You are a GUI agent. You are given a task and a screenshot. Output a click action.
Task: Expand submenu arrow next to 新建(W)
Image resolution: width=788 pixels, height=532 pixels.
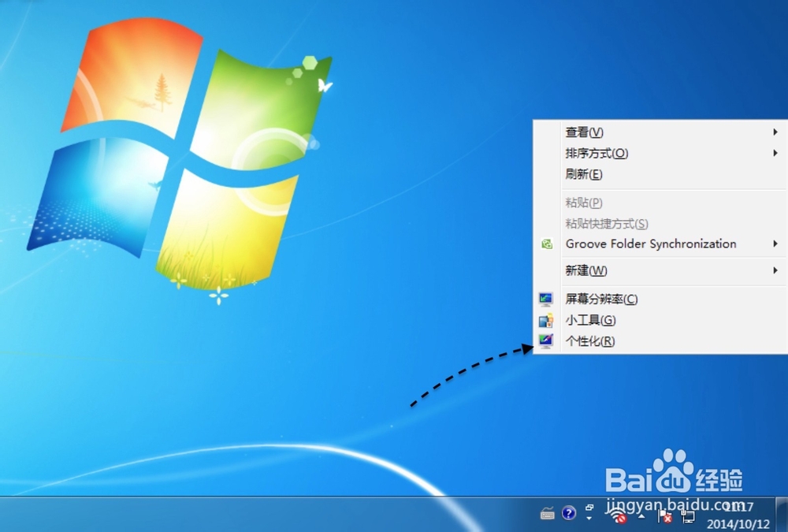(775, 270)
